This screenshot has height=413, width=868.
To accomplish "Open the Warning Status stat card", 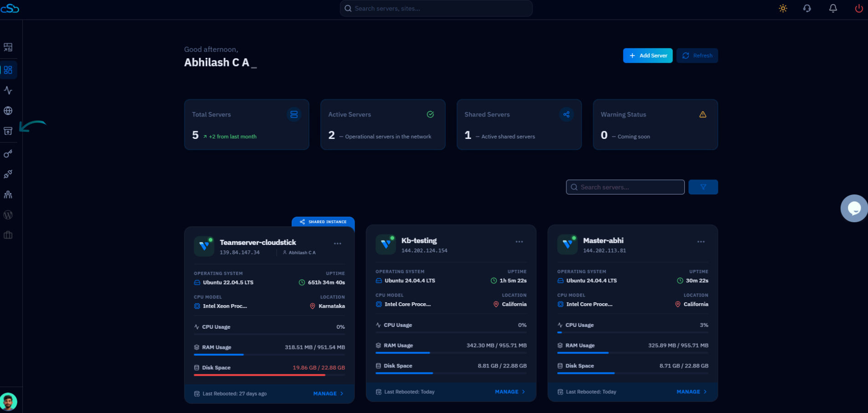I will [x=655, y=124].
